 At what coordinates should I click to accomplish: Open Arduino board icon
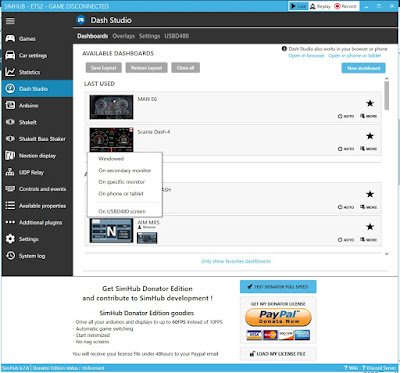click(x=10, y=105)
